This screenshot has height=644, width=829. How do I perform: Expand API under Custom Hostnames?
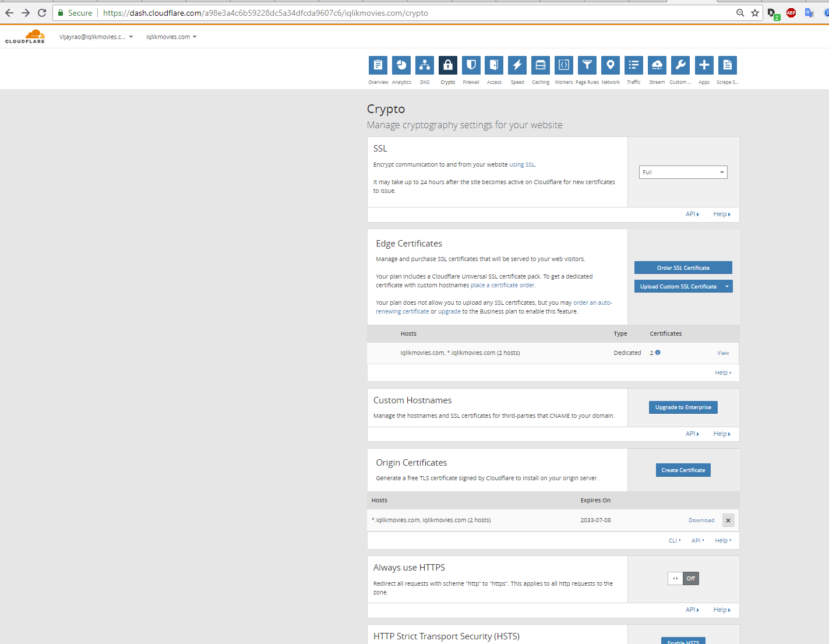(x=692, y=434)
